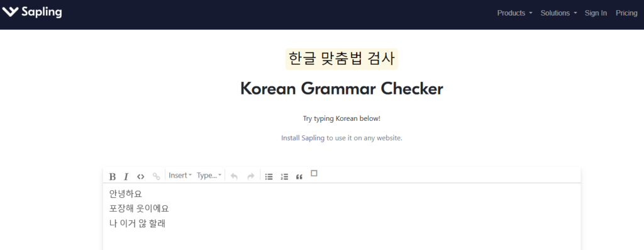Click the small square icon in toolbar
This screenshot has width=644, height=250.
[x=314, y=173]
